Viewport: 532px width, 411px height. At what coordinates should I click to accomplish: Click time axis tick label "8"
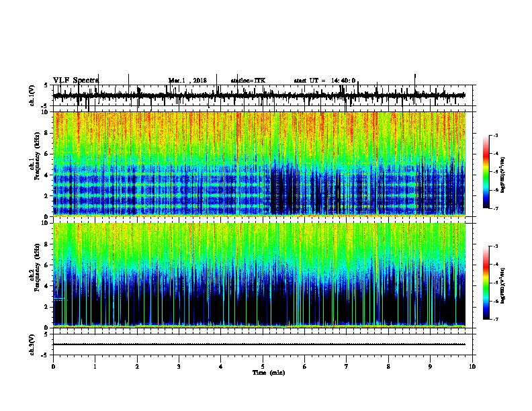[x=388, y=366]
